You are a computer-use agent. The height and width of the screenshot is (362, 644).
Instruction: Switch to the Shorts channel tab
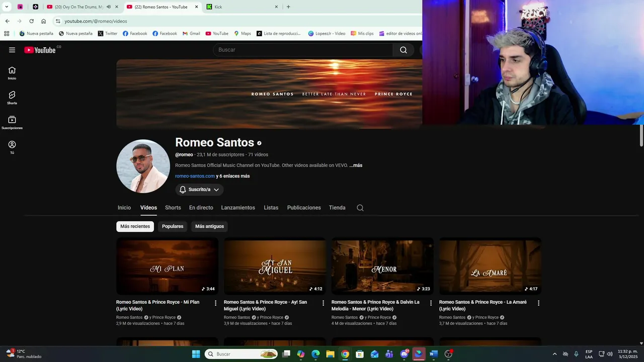(x=173, y=208)
